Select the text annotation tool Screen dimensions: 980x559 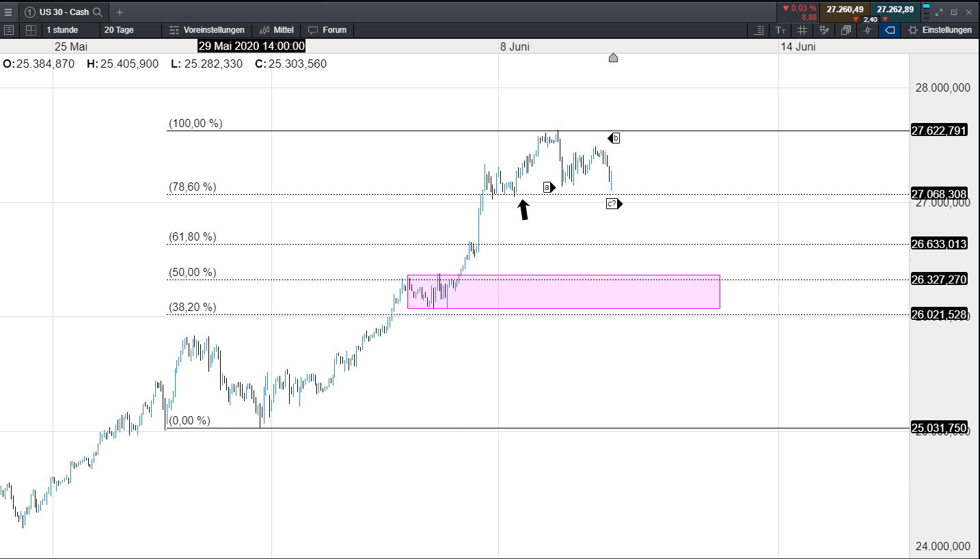pos(780,30)
